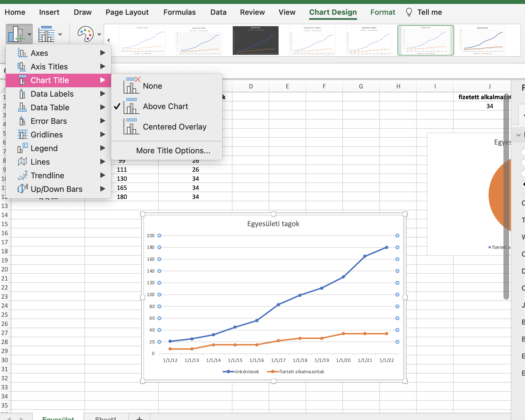Open the Error Bars menu item
The width and height of the screenshot is (525, 420).
pyautogui.click(x=49, y=121)
